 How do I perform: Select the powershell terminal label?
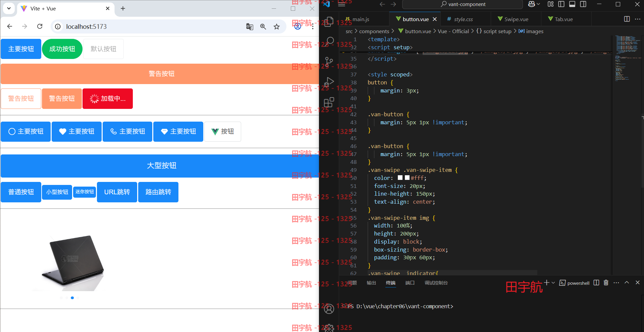574,283
